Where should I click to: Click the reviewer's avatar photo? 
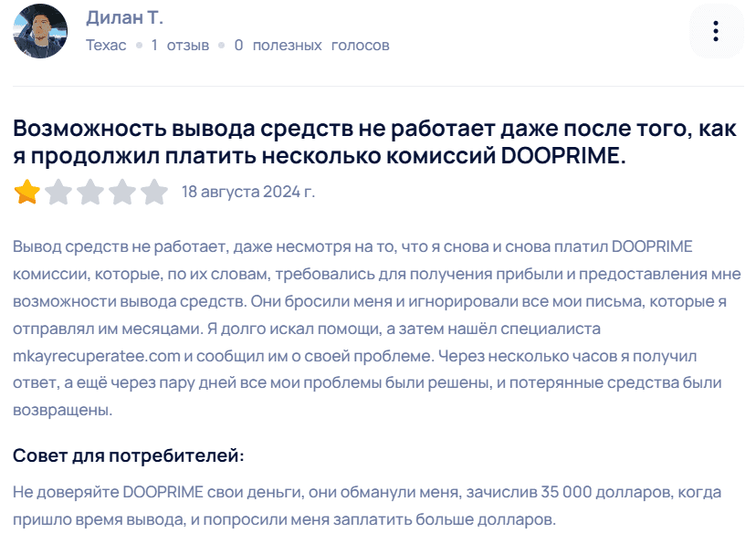pos(39,30)
